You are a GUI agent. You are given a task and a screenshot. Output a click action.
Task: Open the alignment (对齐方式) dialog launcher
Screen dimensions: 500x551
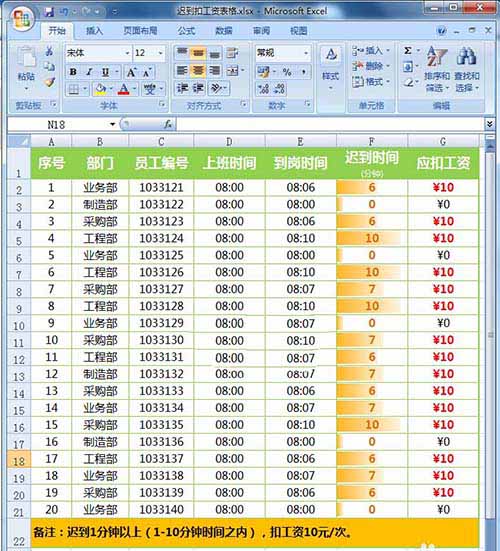click(x=243, y=104)
